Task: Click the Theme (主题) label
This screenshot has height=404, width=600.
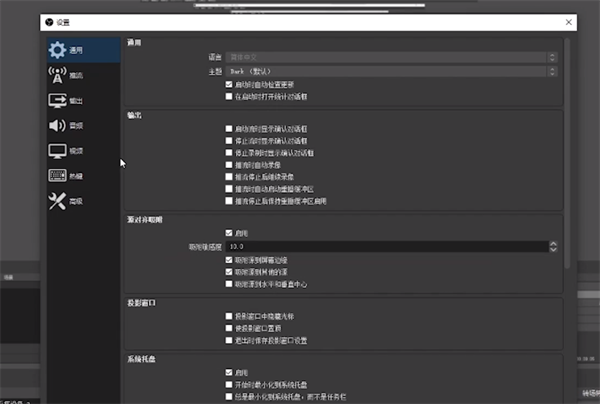Action: pos(215,72)
